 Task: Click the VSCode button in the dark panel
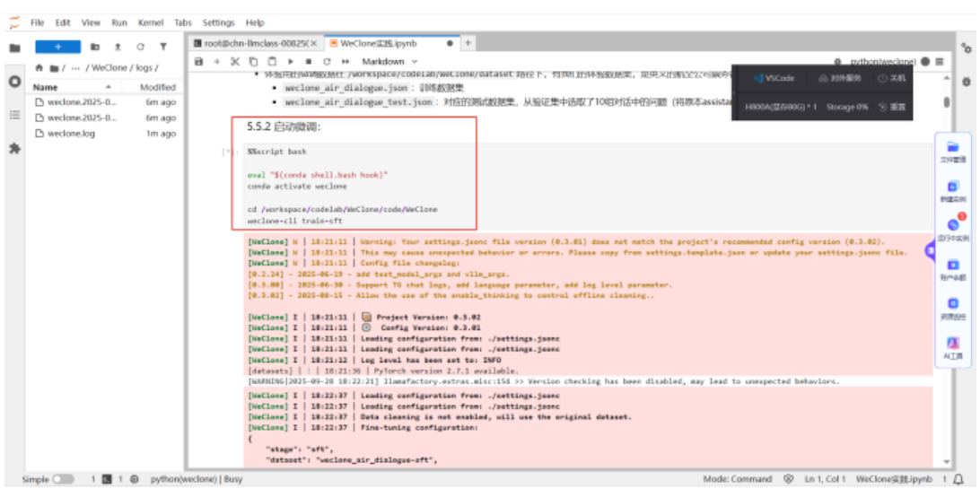pos(774,78)
